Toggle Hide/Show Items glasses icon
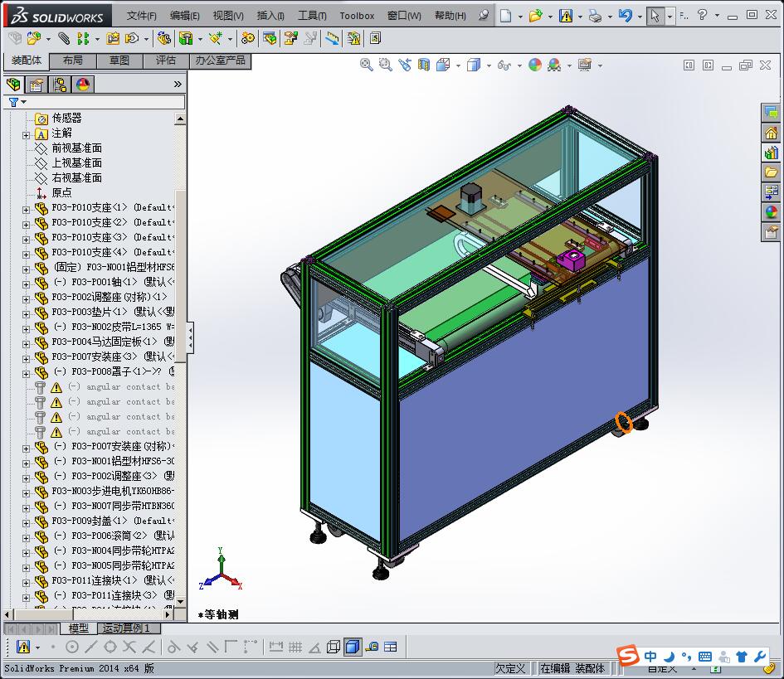 pyautogui.click(x=504, y=65)
